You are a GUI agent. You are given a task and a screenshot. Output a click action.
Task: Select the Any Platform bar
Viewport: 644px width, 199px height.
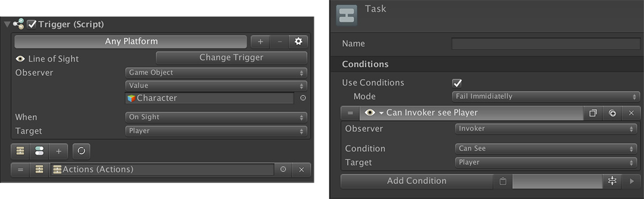click(131, 41)
